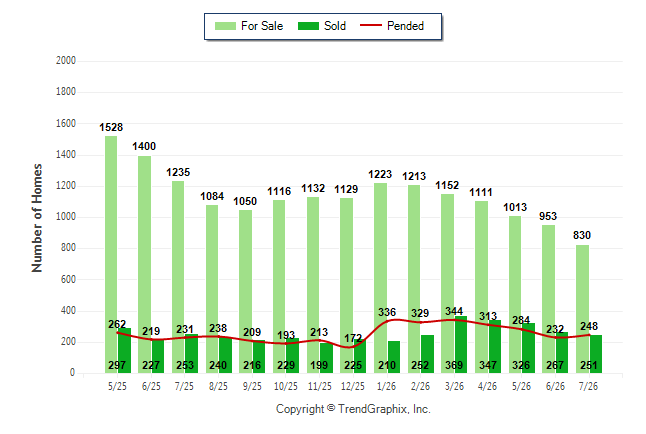
Task: Select the For Sale legend label
Action: 262,26
